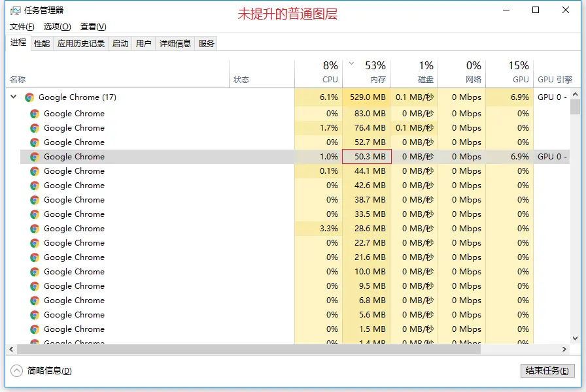The image size is (586, 392).
Task: Switch to the 服务 tab
Action: 206,44
